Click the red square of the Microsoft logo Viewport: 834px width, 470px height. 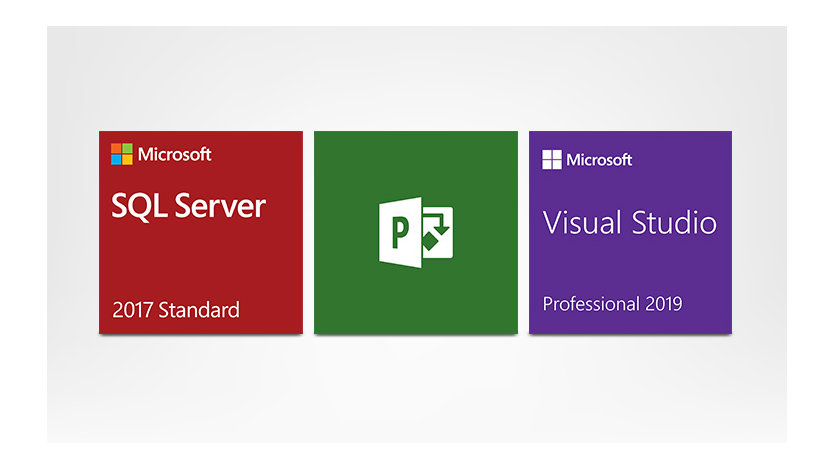tap(116, 149)
